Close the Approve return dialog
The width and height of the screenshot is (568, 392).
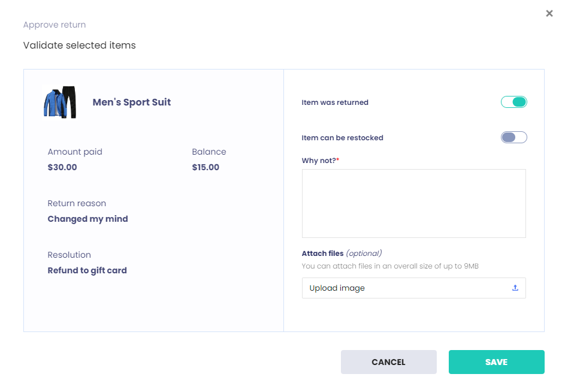click(x=549, y=14)
